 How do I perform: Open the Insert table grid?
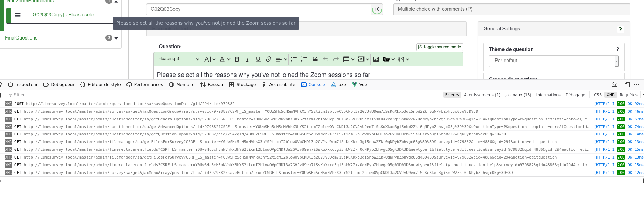(349, 59)
